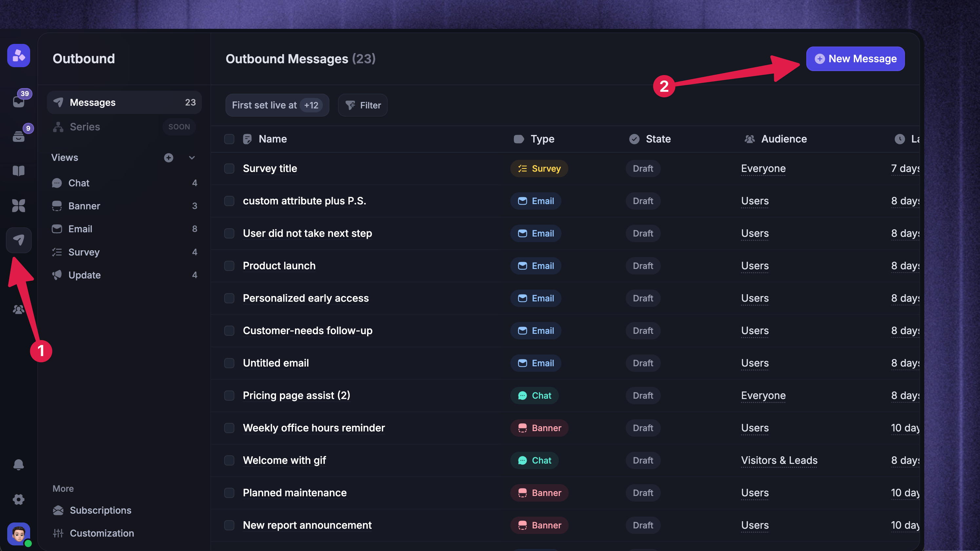Viewport: 980px width, 551px height.
Task: Check the Customer-needs follow-up checkbox
Action: 229,331
